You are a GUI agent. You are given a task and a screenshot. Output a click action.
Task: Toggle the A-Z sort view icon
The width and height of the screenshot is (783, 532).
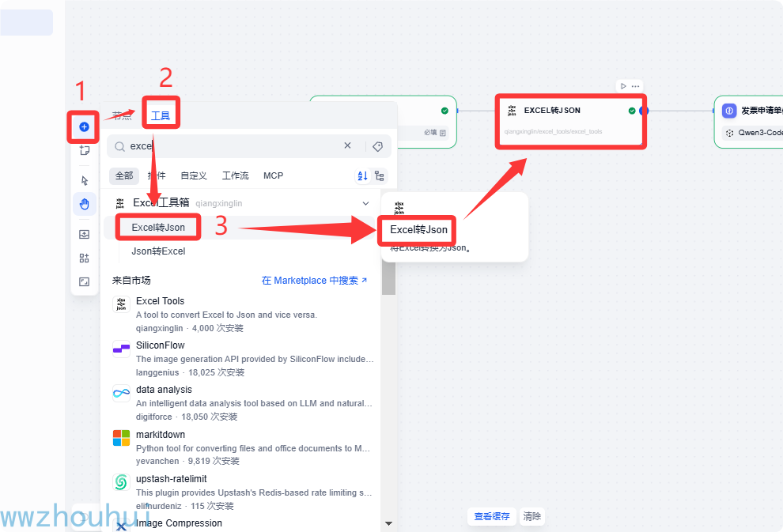tap(362, 175)
